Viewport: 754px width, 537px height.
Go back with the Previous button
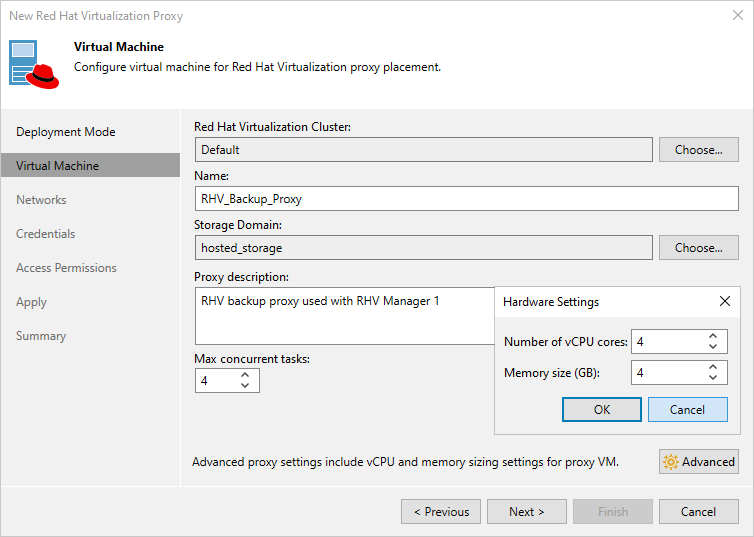(441, 512)
